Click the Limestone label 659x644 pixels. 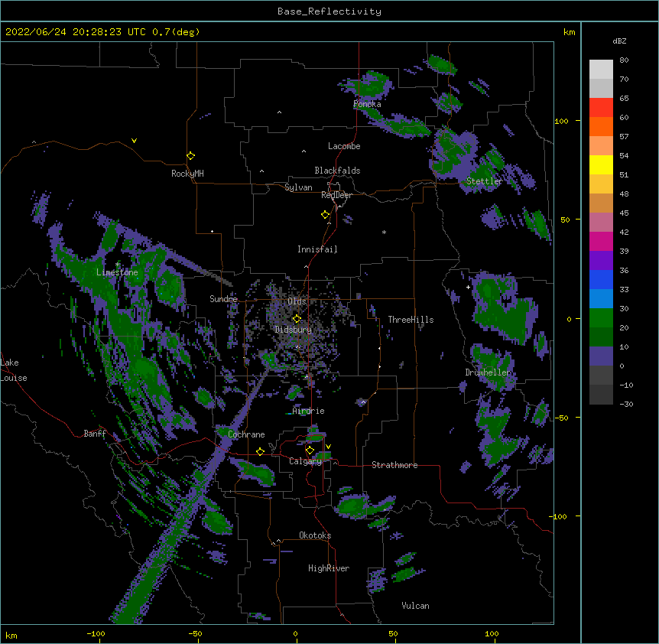(x=117, y=272)
